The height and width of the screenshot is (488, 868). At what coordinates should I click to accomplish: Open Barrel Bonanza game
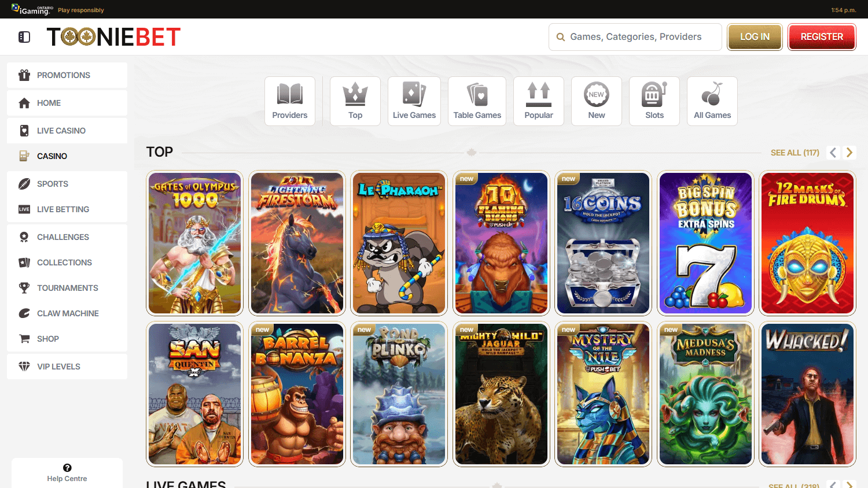point(297,394)
